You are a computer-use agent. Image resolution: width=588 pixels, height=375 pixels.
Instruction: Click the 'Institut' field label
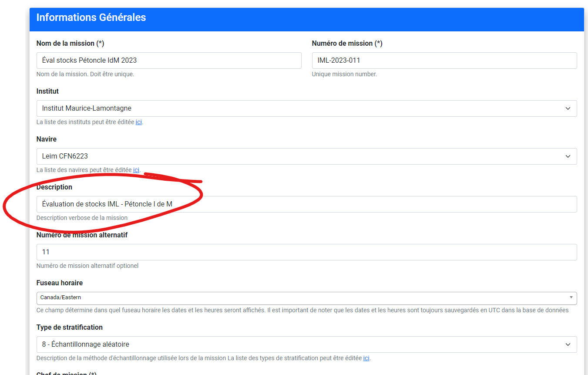click(47, 91)
